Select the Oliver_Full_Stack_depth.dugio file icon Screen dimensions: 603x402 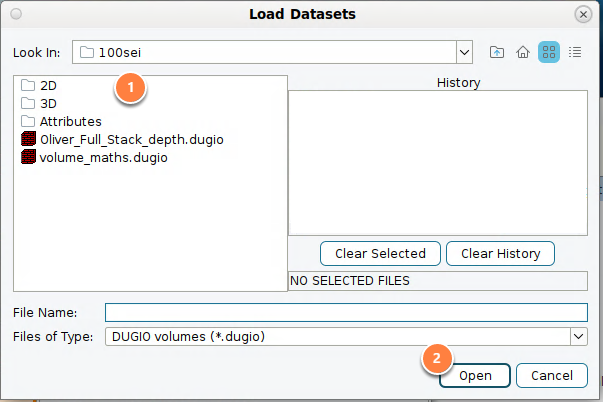click(x=28, y=139)
